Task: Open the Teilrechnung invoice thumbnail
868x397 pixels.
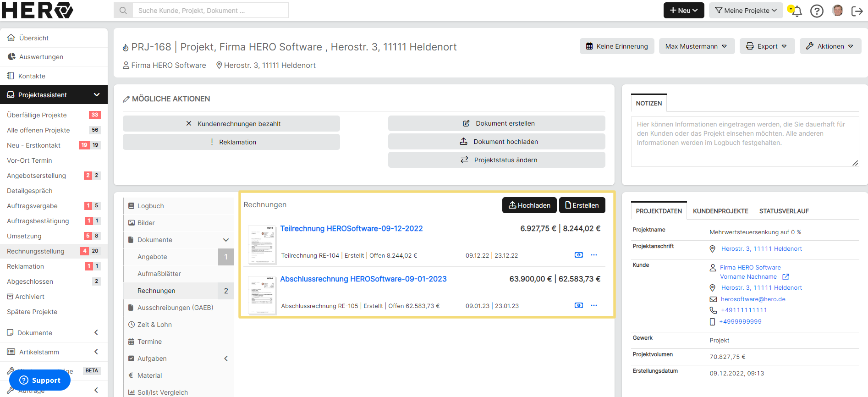Action: pos(262,244)
